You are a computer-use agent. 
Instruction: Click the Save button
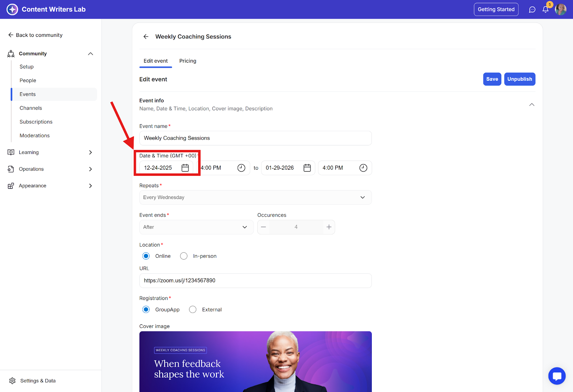[492, 79]
